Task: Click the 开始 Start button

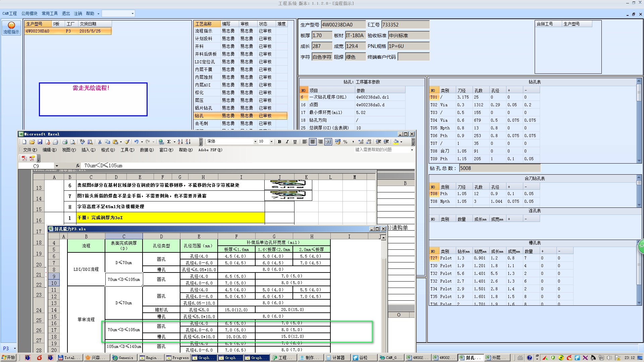Action: [9, 358]
